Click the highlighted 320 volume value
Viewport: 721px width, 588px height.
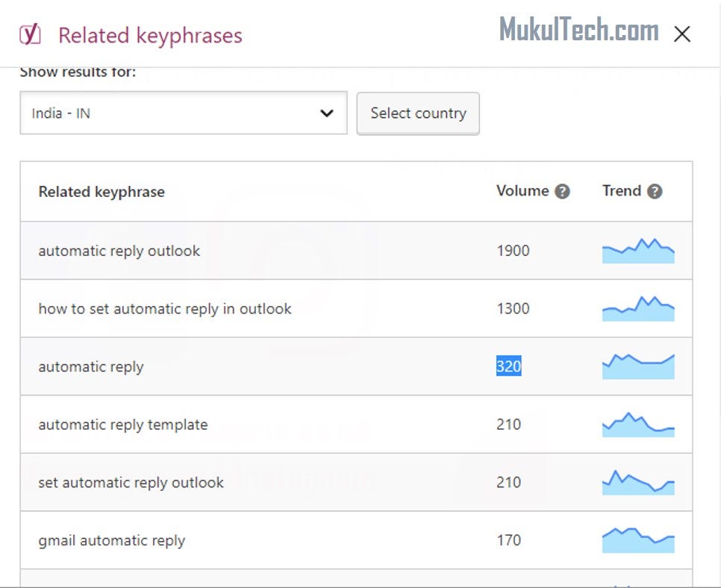click(508, 366)
